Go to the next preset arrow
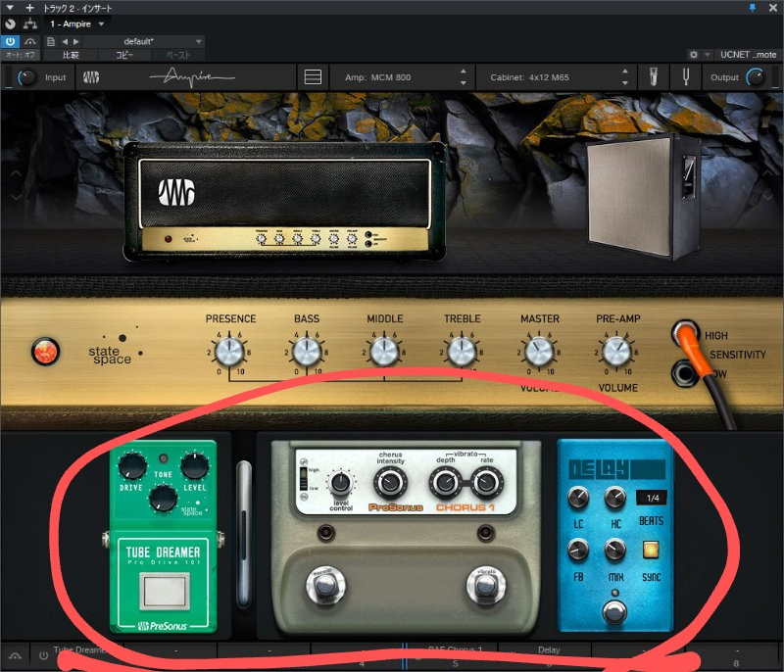Screen dimensions: 784x672 pyautogui.click(x=76, y=41)
